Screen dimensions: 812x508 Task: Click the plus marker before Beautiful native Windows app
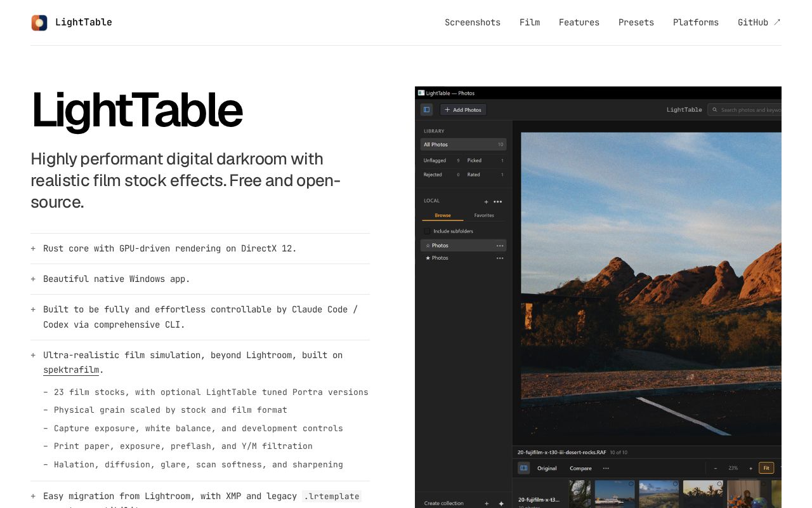click(33, 279)
